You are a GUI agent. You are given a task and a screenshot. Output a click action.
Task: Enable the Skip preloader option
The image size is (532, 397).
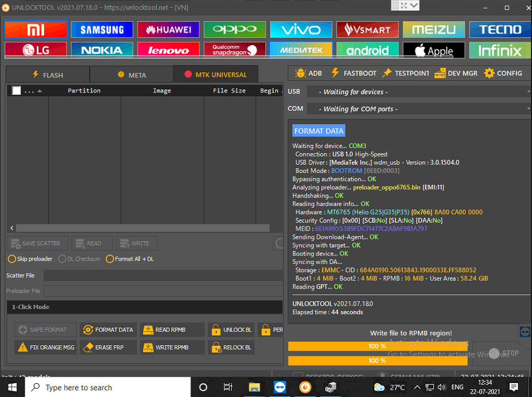tap(30, 259)
